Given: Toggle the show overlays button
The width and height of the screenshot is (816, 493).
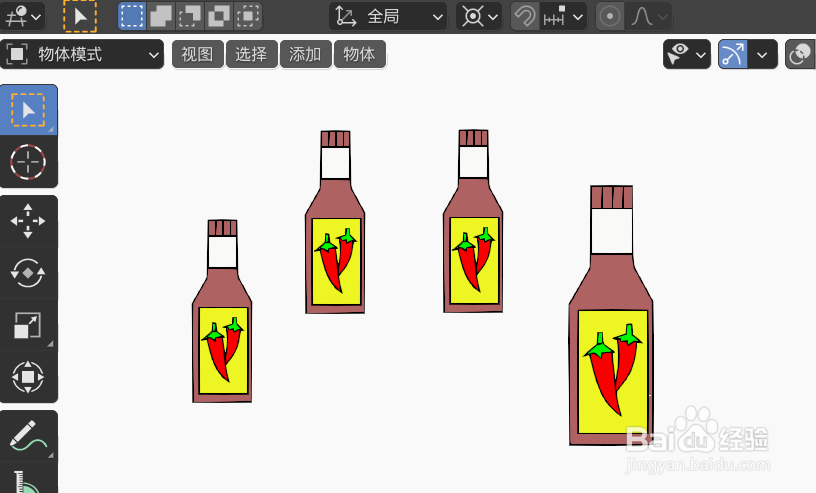Looking at the screenshot, I should click(x=800, y=54).
